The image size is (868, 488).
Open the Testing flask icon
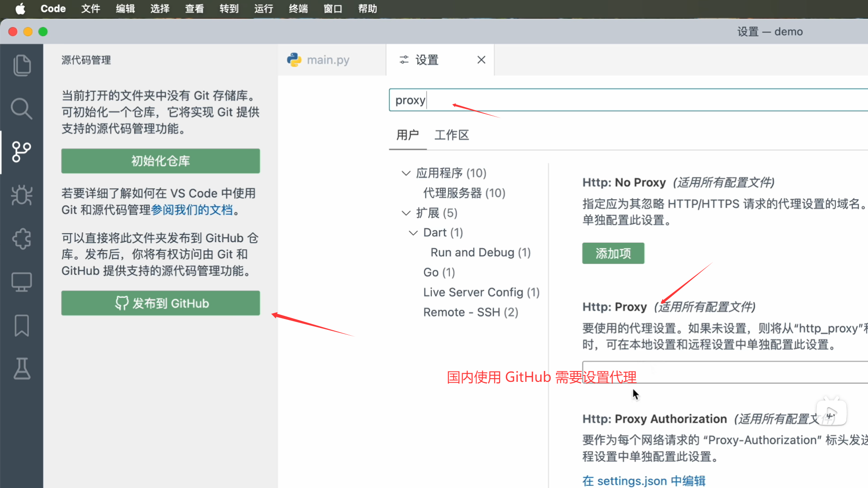pyautogui.click(x=22, y=369)
